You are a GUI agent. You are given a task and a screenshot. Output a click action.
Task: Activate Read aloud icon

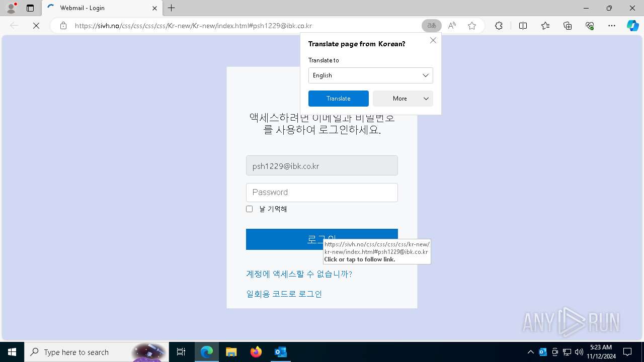pyautogui.click(x=452, y=26)
